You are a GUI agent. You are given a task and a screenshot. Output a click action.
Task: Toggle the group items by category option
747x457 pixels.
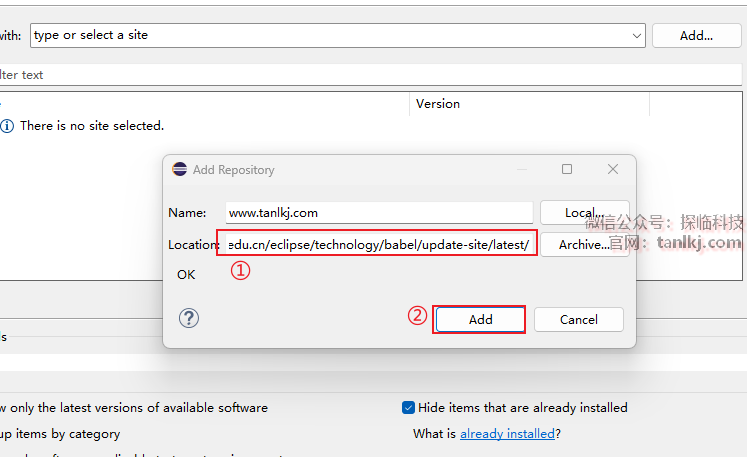[62, 434]
